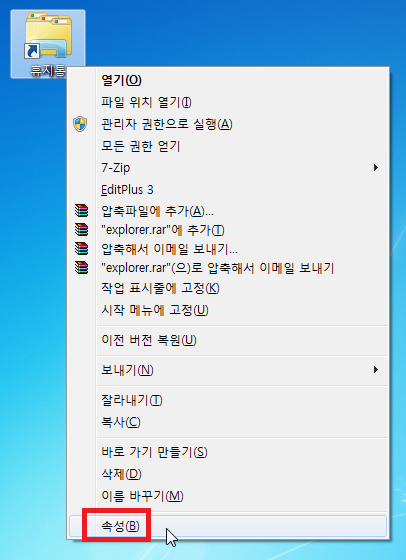Expand the 7-Zip submenu arrow
This screenshot has height=560, width=406.
pos(375,168)
